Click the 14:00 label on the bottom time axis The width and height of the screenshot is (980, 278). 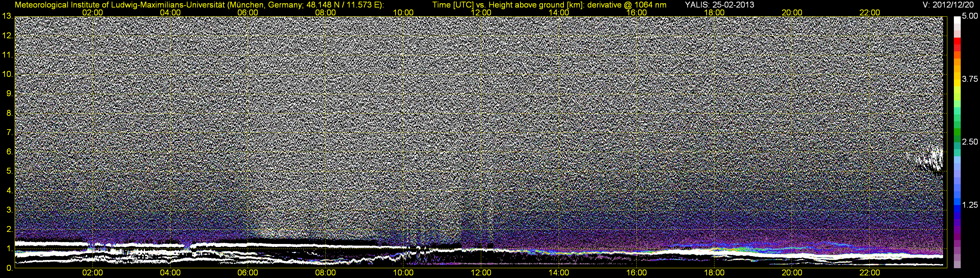pos(559,273)
